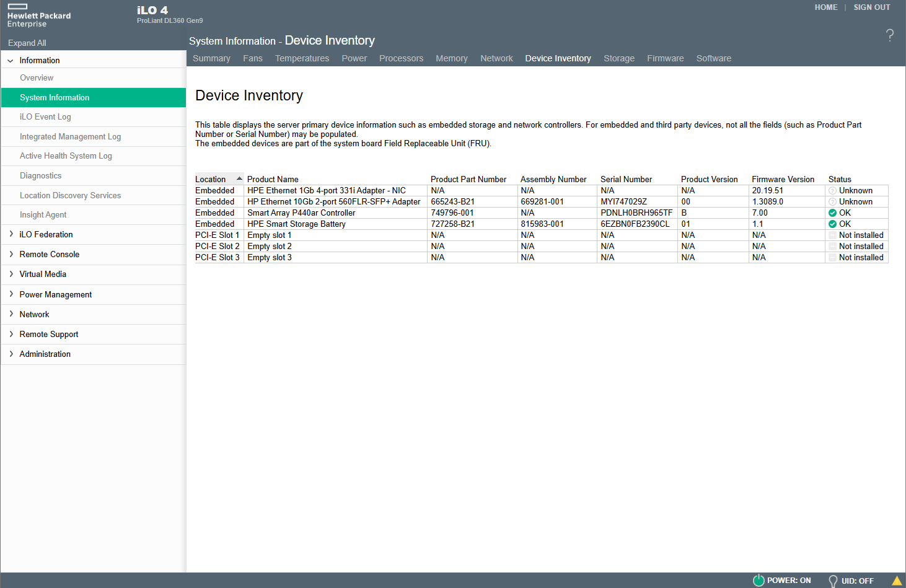Open the Temperatures tab
The image size is (906, 588).
pos(302,58)
